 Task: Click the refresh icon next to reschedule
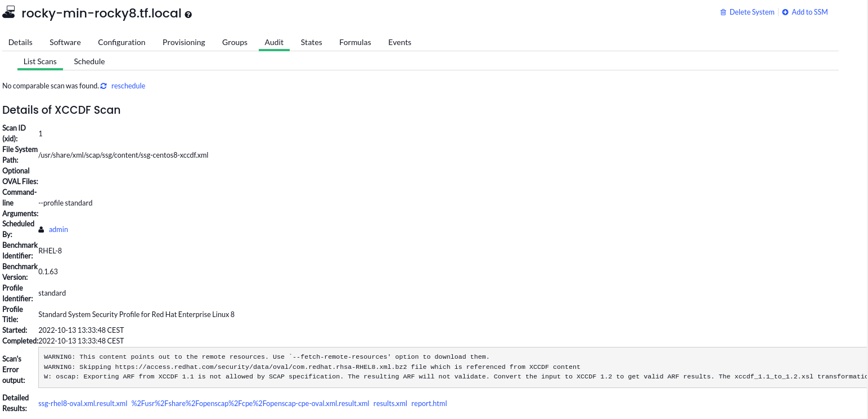(x=104, y=86)
